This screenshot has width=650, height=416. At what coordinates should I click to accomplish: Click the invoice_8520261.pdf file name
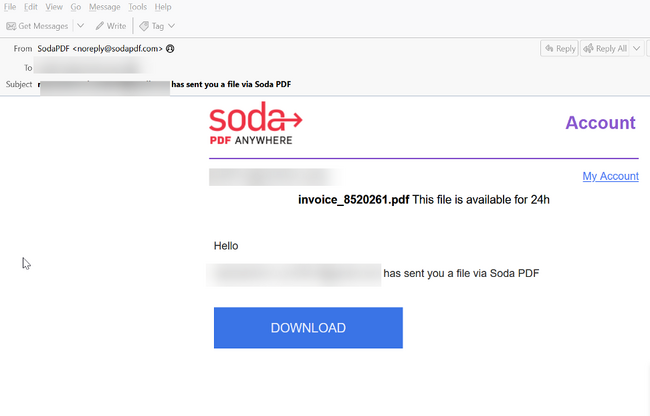tap(353, 199)
